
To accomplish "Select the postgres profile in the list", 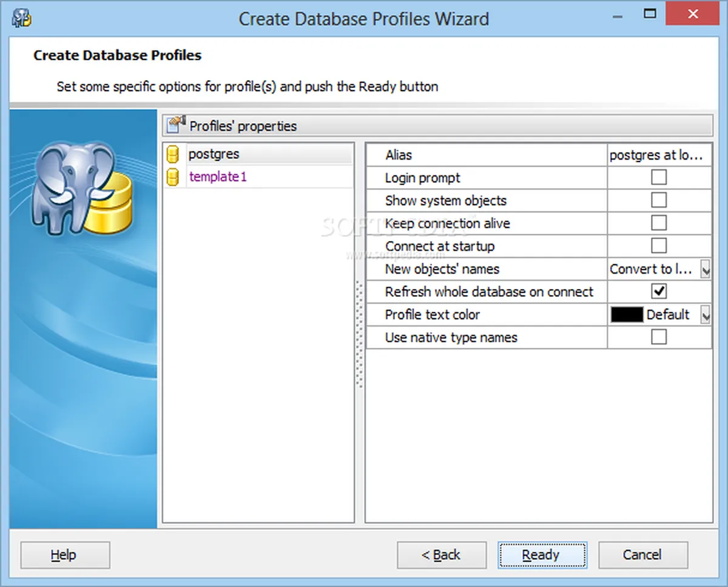I will click(x=258, y=154).
